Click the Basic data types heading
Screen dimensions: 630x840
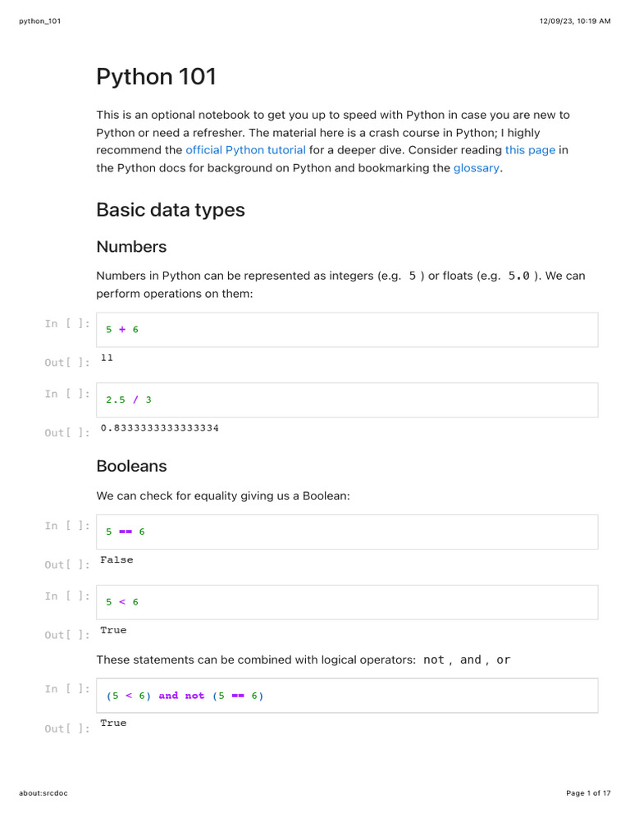point(171,210)
